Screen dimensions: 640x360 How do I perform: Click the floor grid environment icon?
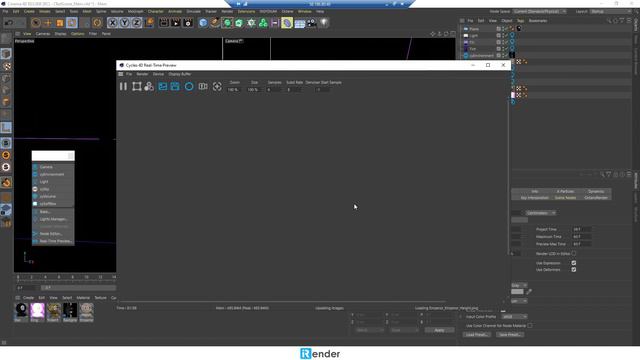(300, 23)
